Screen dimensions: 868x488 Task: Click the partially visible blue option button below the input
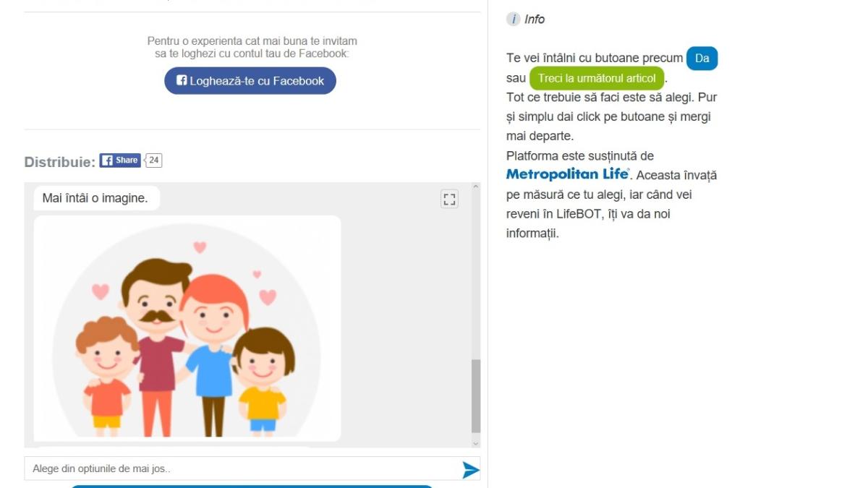251,486
